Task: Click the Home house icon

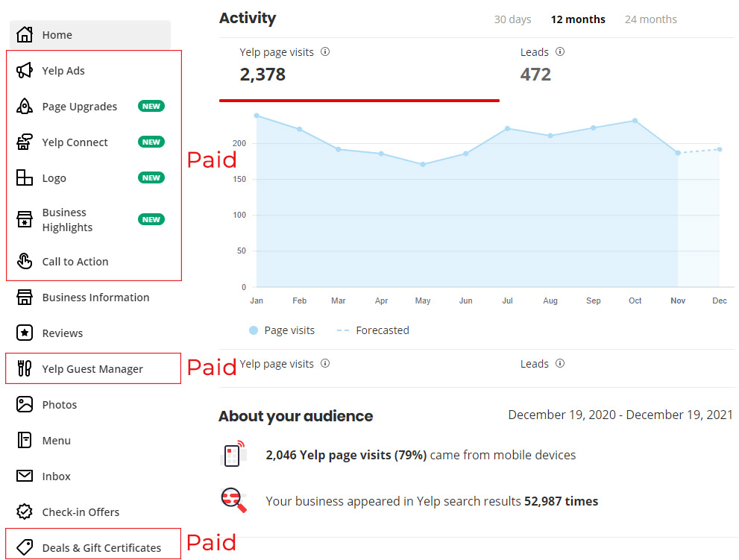Action: pos(25,34)
